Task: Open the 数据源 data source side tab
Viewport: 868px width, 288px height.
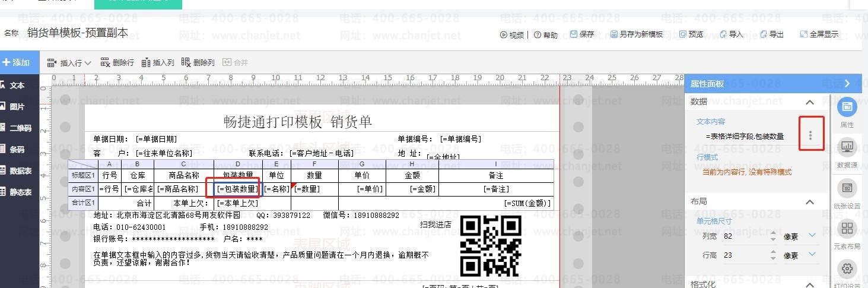Action: click(847, 154)
